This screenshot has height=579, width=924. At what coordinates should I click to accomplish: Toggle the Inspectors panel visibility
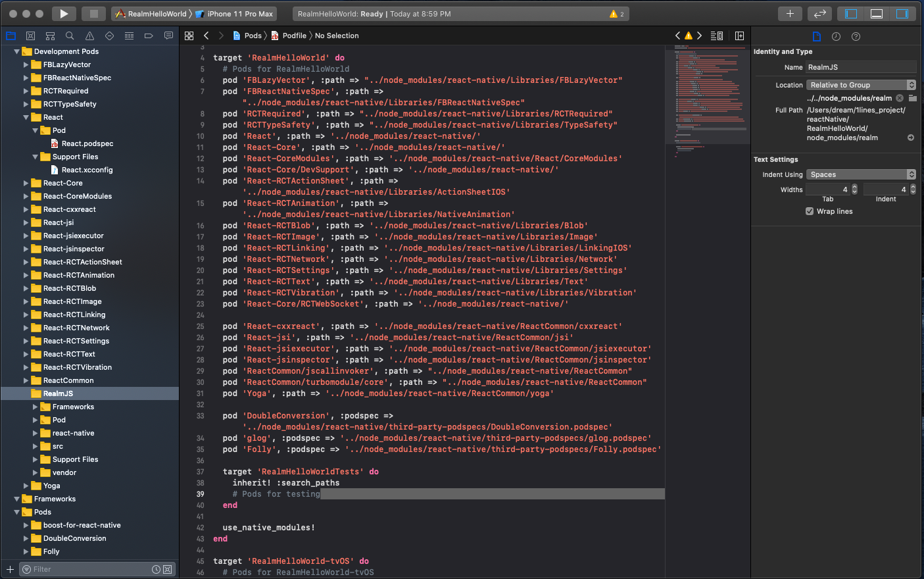click(x=902, y=13)
